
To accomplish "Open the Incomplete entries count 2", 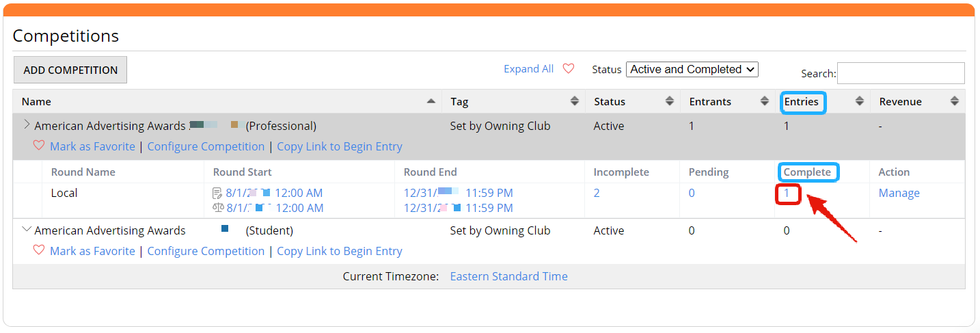I will click(597, 193).
